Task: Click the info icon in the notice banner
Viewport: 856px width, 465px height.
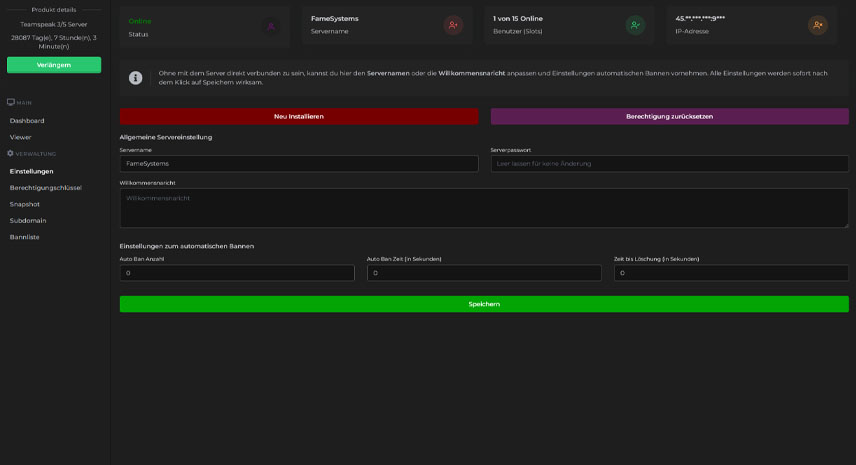Action: pyautogui.click(x=135, y=77)
